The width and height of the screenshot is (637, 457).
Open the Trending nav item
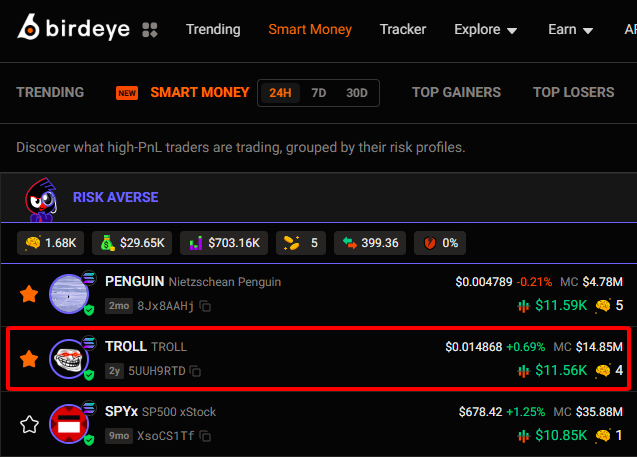pos(213,29)
